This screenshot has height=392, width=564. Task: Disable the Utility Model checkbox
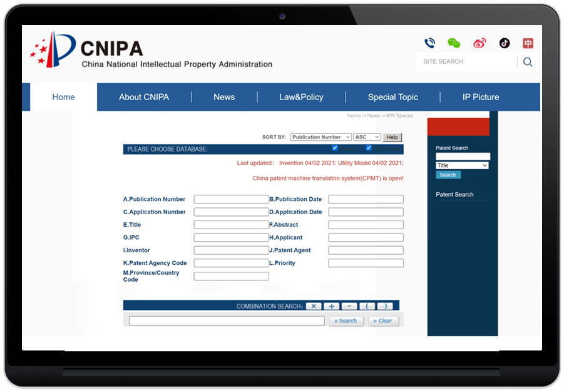(368, 148)
